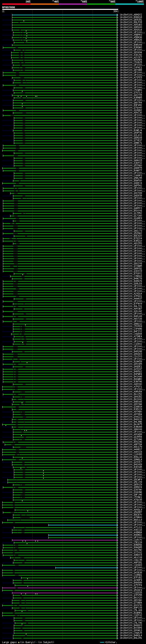
Task: Click UniRef100_B9SMK5 in the hit list
Action: pyautogui.click(x=131, y=60)
